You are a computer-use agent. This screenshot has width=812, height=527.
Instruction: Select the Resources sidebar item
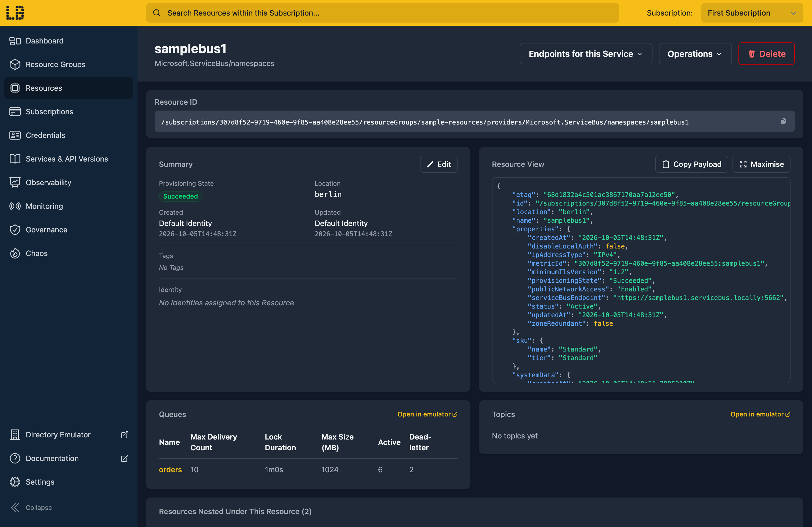pos(68,88)
